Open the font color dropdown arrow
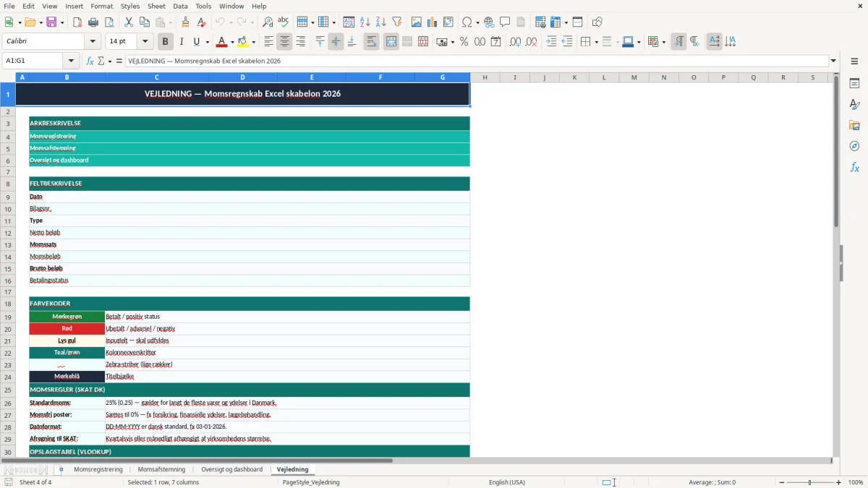The image size is (868, 488). click(232, 42)
